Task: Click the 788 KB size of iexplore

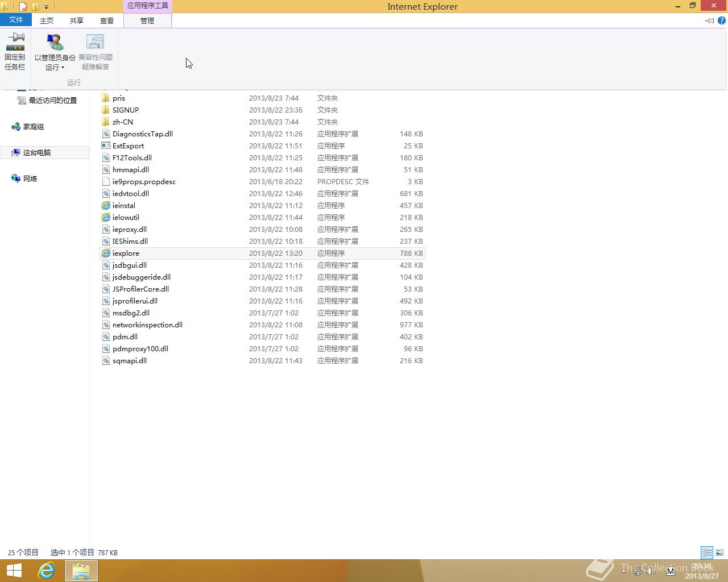Action: [411, 253]
